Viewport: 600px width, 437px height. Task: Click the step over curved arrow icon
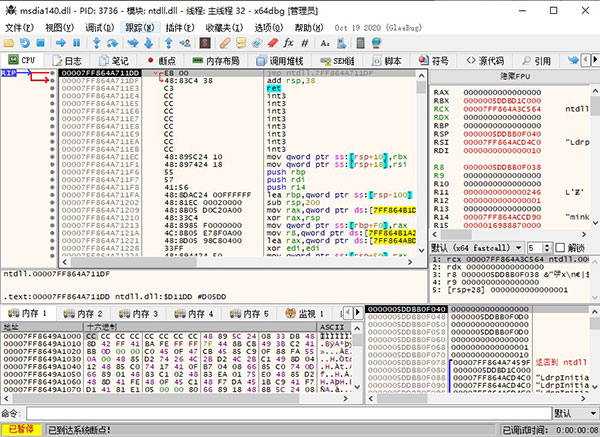coord(112,43)
